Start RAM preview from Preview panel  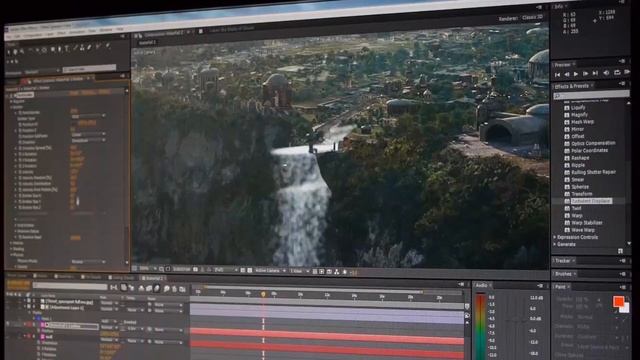(627, 72)
